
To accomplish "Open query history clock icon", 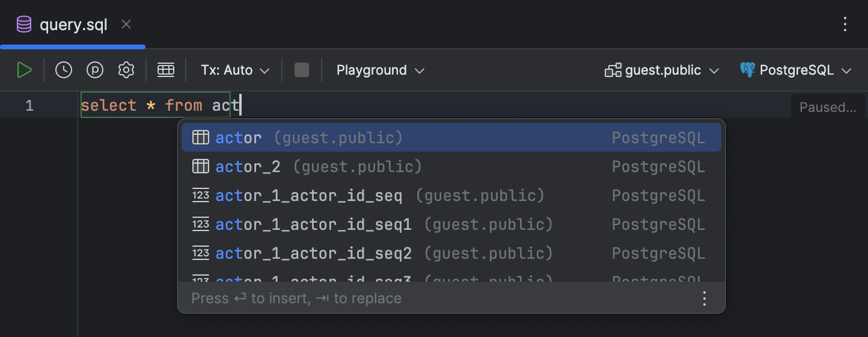I will [x=64, y=70].
